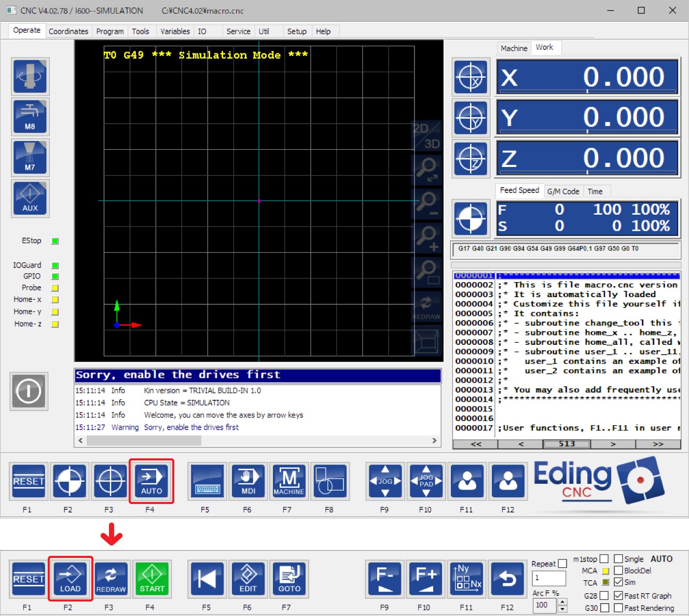The image size is (689, 616).
Task: Toggle Fast Rendering checkbox
Action: (618, 608)
